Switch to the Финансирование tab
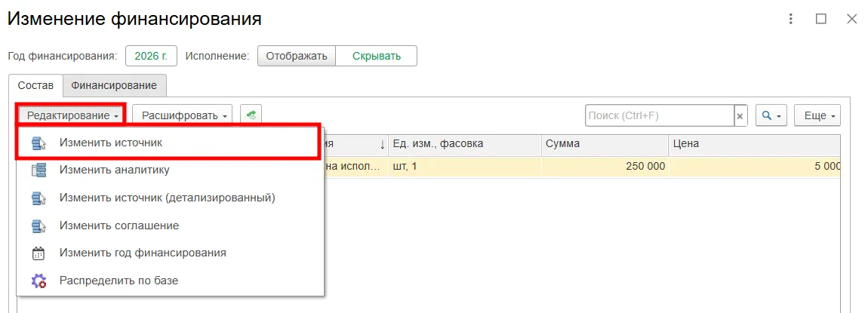This screenshot has height=313, width=868. [x=114, y=86]
